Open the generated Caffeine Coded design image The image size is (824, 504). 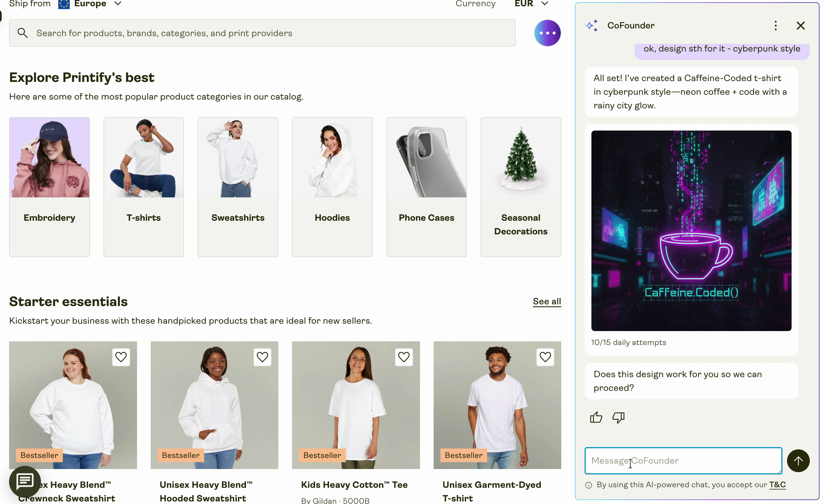691,230
